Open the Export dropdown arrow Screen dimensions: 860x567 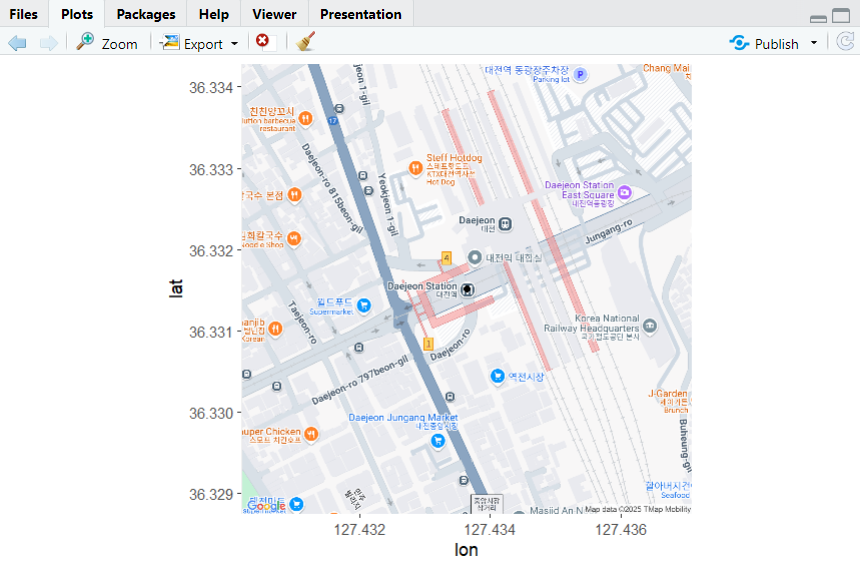pyautogui.click(x=235, y=43)
